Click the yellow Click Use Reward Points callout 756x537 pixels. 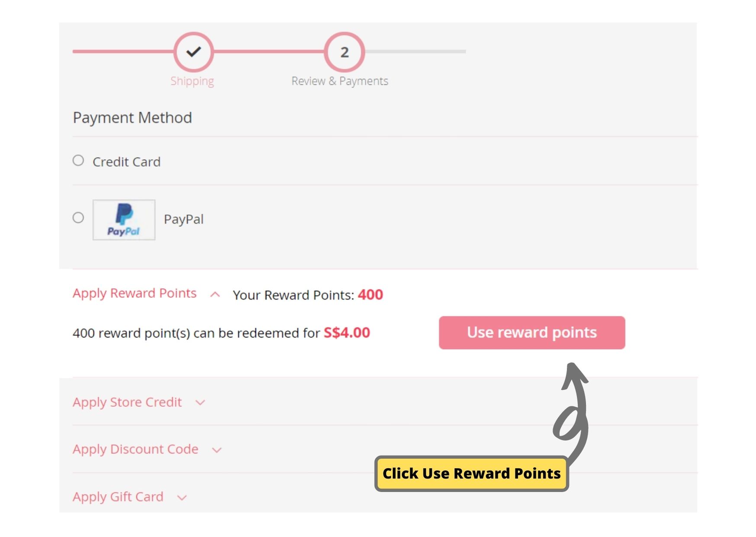click(x=471, y=473)
